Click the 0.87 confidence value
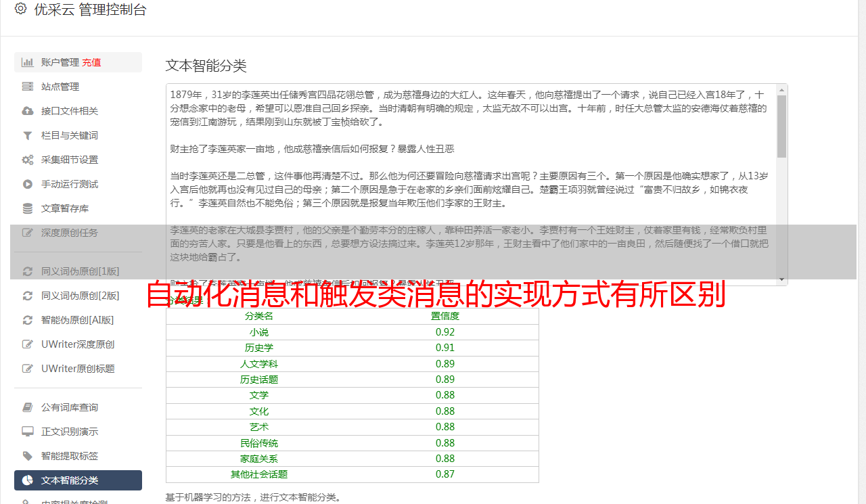The image size is (866, 504). pyautogui.click(x=445, y=474)
